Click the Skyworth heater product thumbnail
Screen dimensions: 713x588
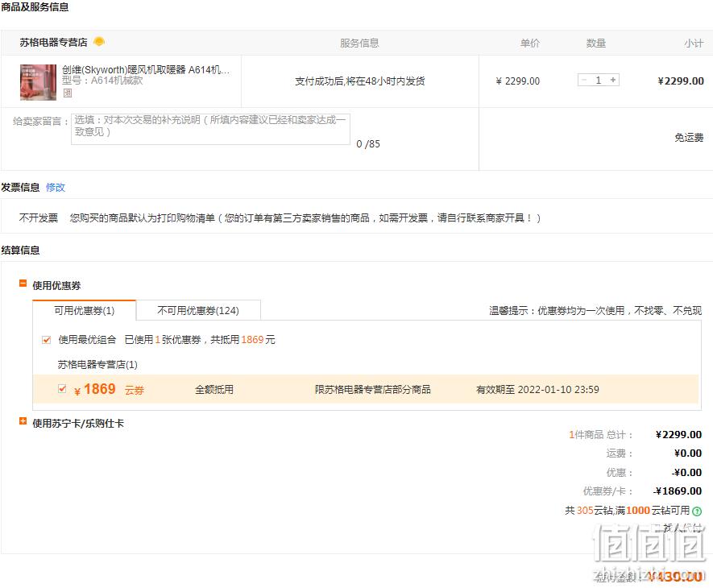coord(38,82)
